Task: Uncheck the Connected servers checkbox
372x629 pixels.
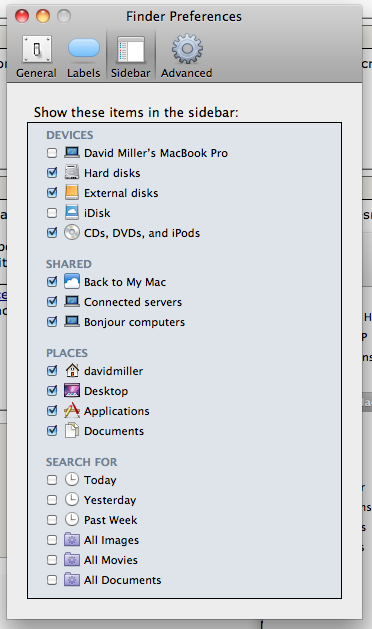Action: [x=52, y=302]
